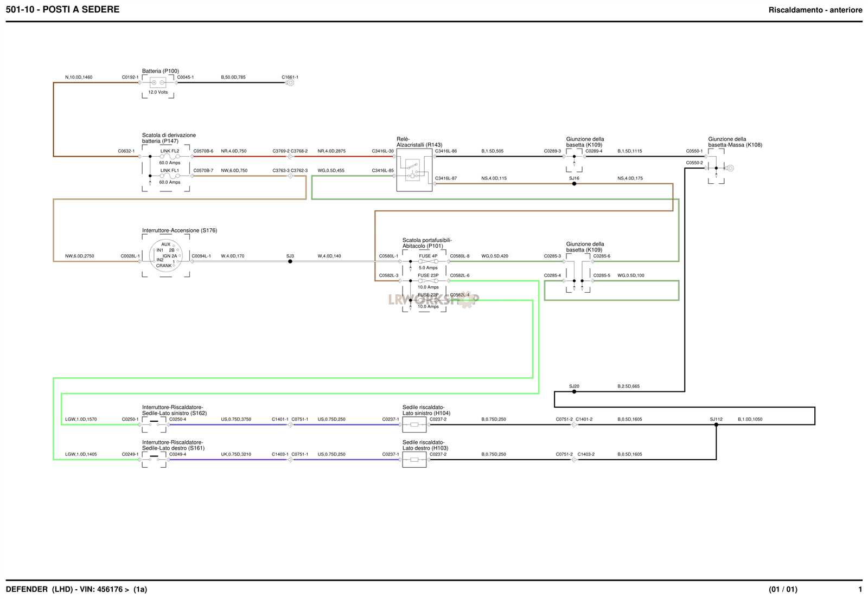Click the wire label 'W,4.0D,170'

[233, 256]
